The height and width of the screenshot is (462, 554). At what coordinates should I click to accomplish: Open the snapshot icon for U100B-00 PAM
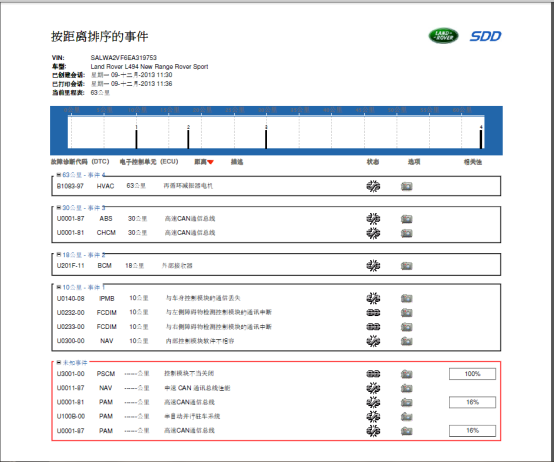tap(407, 417)
